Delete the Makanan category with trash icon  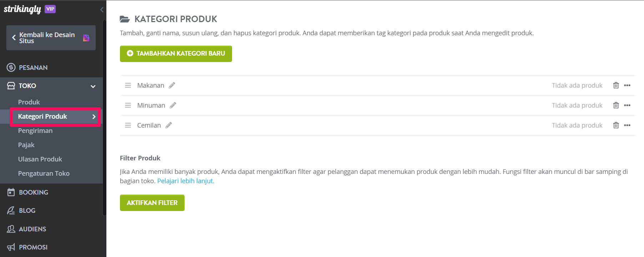click(616, 85)
